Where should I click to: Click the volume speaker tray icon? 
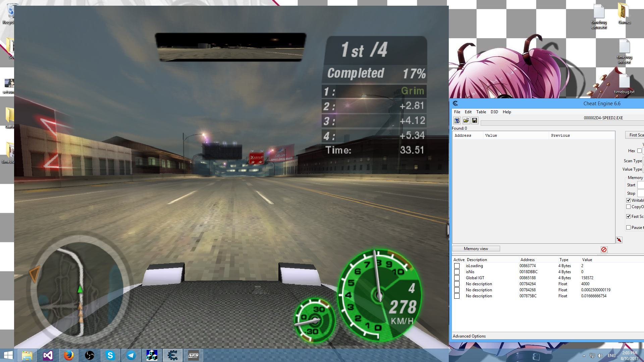[600, 356]
